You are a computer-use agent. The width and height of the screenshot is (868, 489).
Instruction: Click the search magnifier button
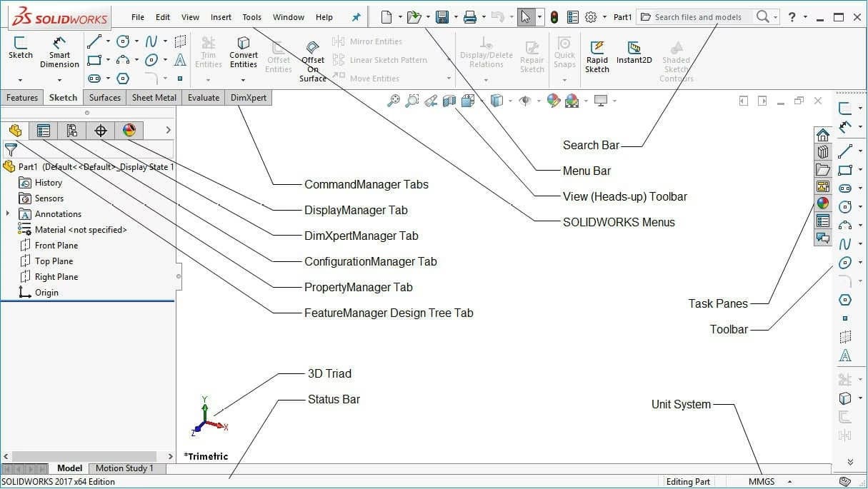point(762,16)
